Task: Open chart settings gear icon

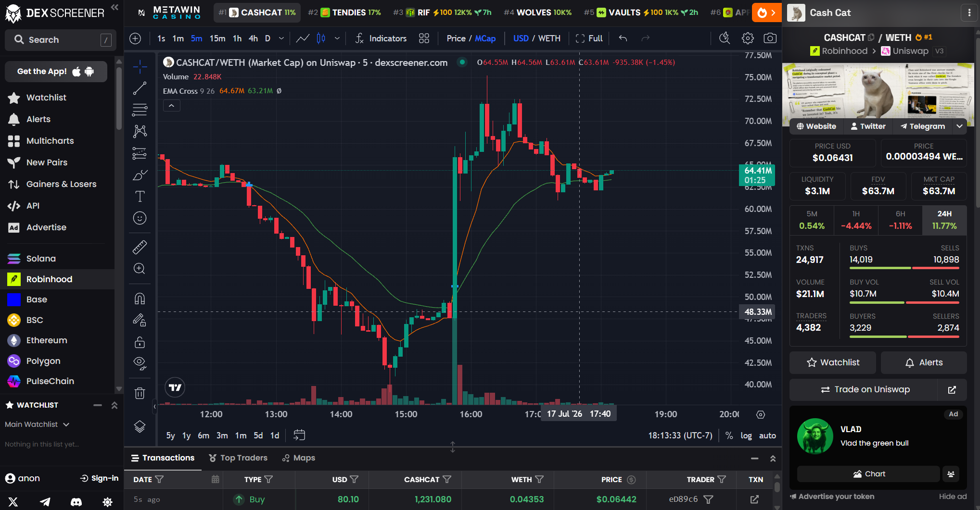Action: [x=748, y=38]
